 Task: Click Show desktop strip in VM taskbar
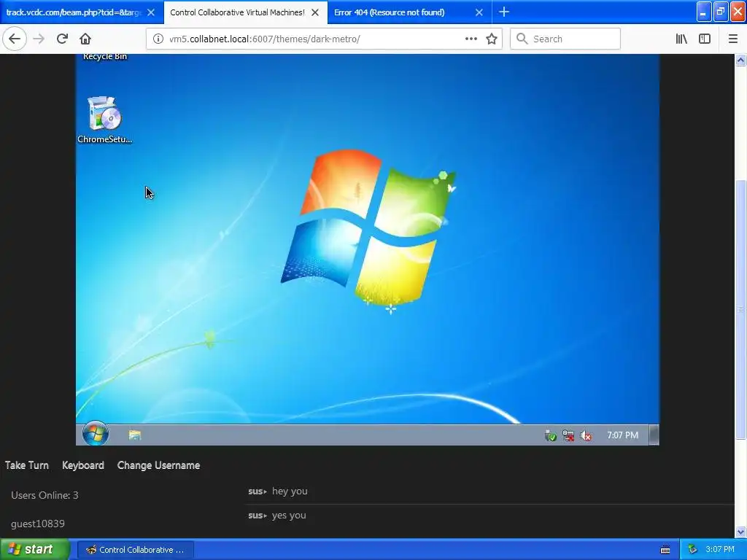tap(654, 435)
